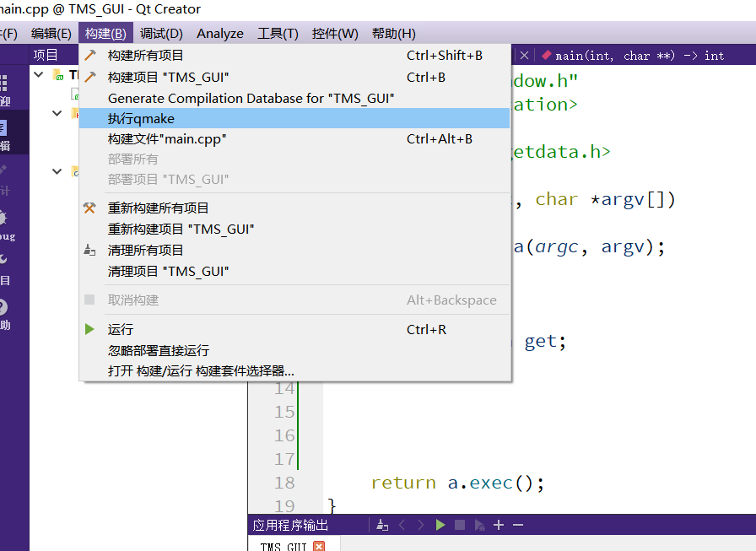
Task: Stop the running application output
Action: [458, 525]
